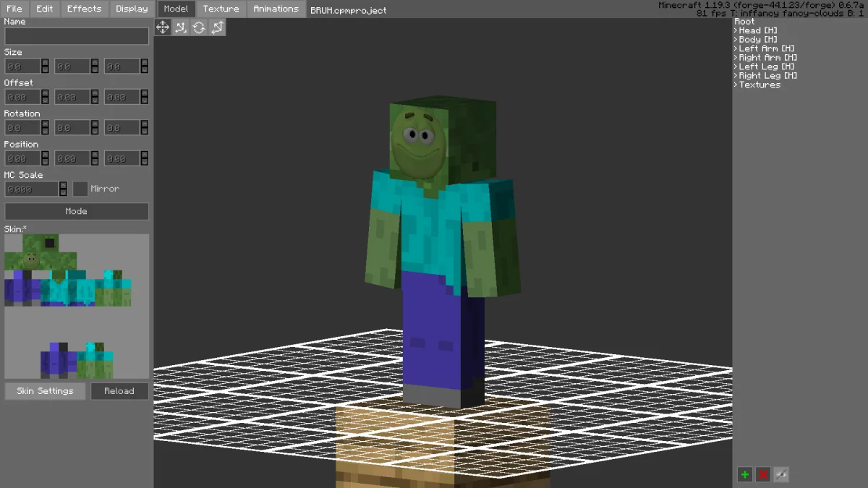Click the Position X value field

pyautogui.click(x=22, y=158)
